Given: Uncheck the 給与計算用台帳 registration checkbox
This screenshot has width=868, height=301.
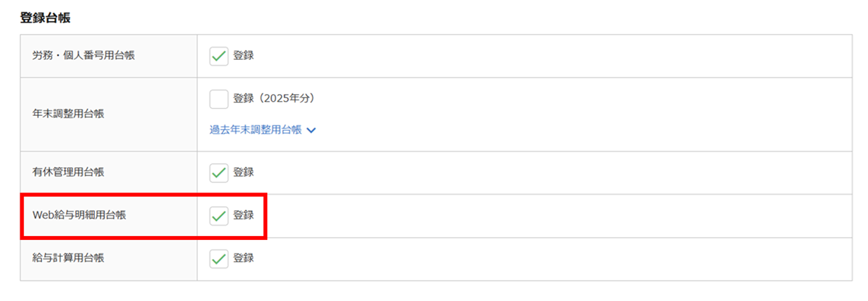Looking at the screenshot, I should click(x=218, y=258).
